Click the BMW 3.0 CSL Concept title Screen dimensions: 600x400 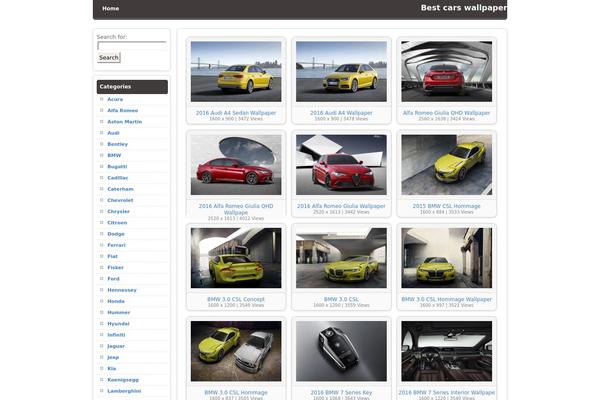pos(236,299)
